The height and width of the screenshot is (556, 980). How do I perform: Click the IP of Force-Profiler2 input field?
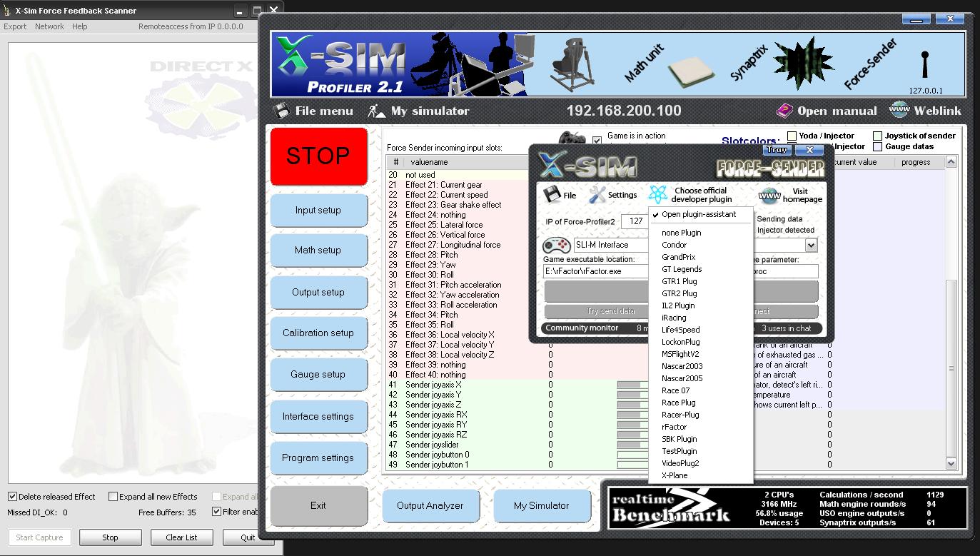click(x=635, y=221)
